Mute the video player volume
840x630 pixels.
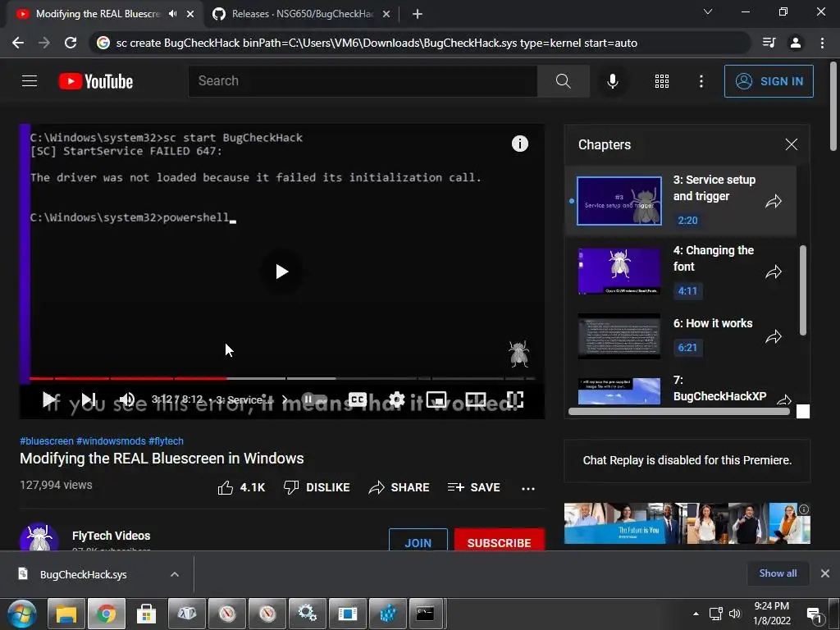[126, 399]
